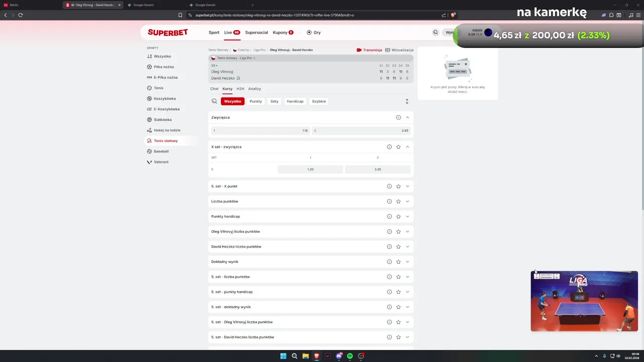Open the Live section
Image resolution: width=644 pixels, height=362 pixels.
point(232,32)
